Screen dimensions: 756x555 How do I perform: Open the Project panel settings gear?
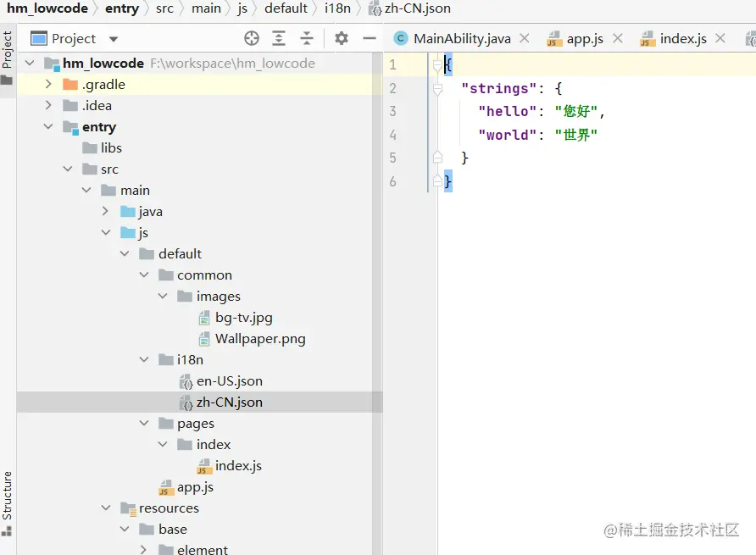pyautogui.click(x=342, y=38)
